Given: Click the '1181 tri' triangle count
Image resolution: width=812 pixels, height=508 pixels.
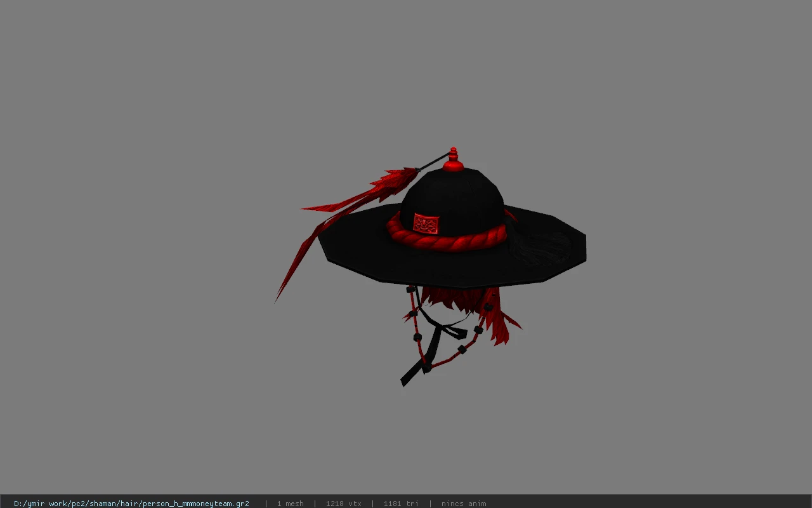Looking at the screenshot, I should [x=401, y=504].
